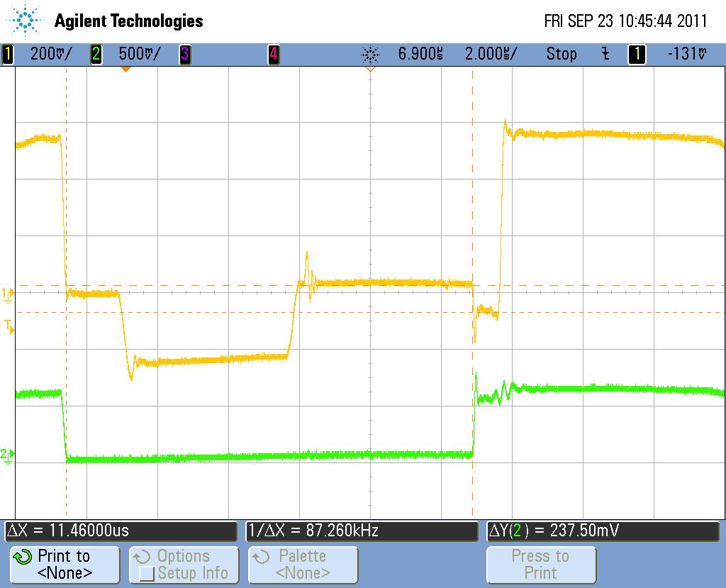Click the trigger level T marker

click(x=9, y=326)
